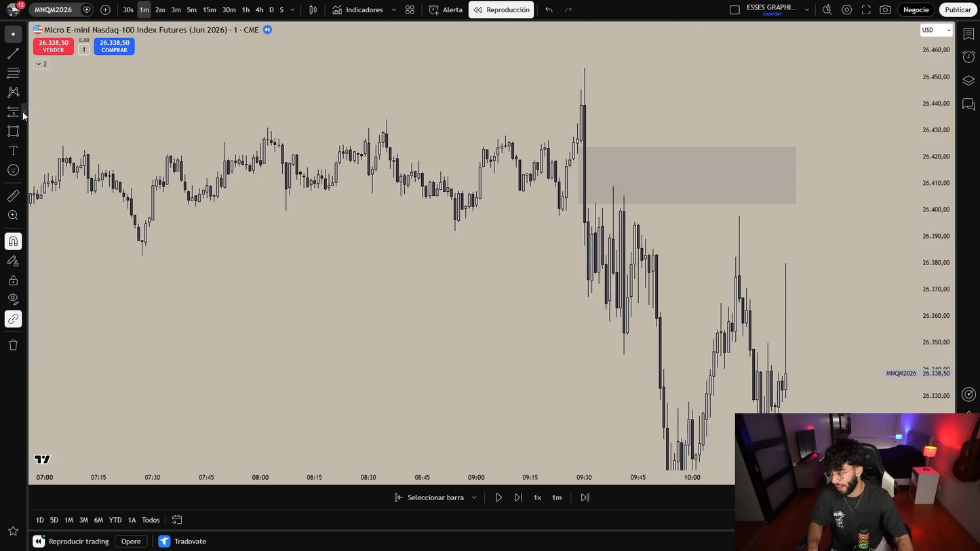Open the forecasting and measurement tools

[x=13, y=112]
